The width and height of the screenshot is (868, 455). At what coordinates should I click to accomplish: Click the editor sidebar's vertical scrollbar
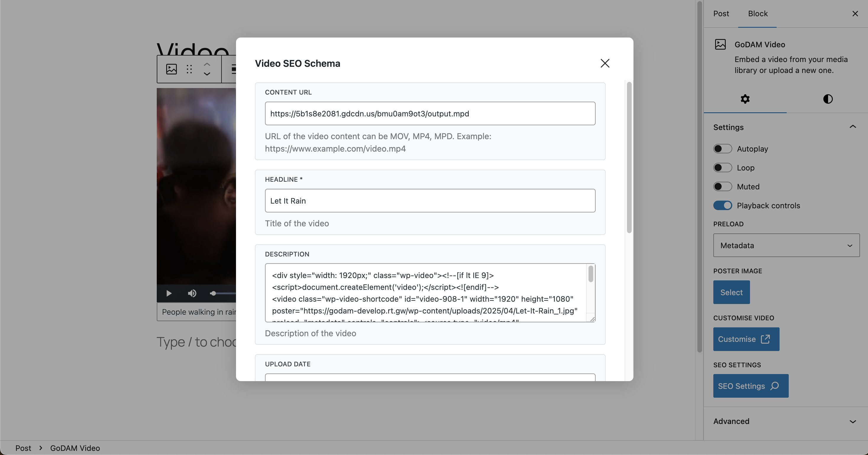(699, 177)
